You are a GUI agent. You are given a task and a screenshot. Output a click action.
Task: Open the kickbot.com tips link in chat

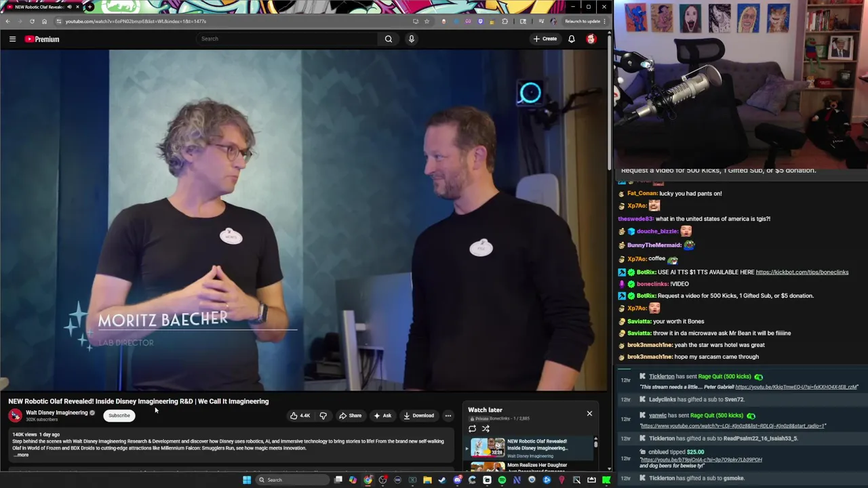802,272
